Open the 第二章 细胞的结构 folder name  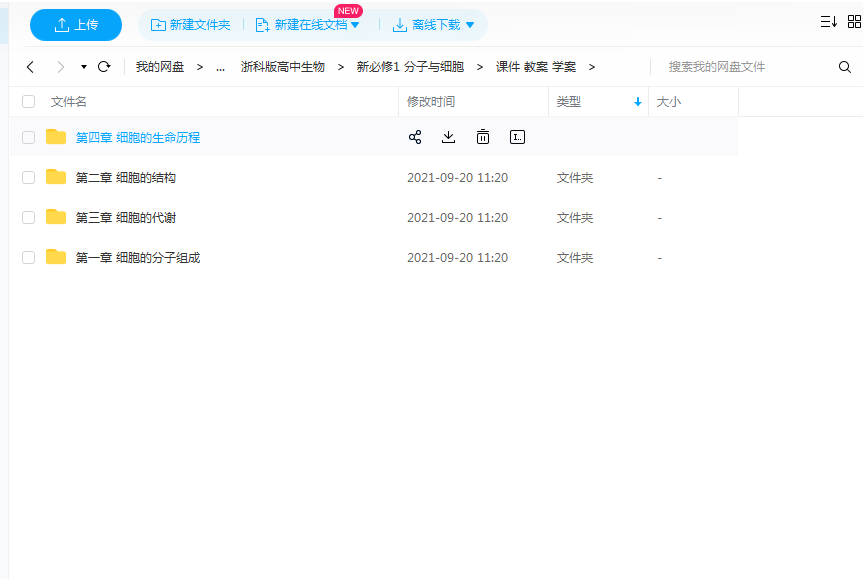[x=125, y=178]
